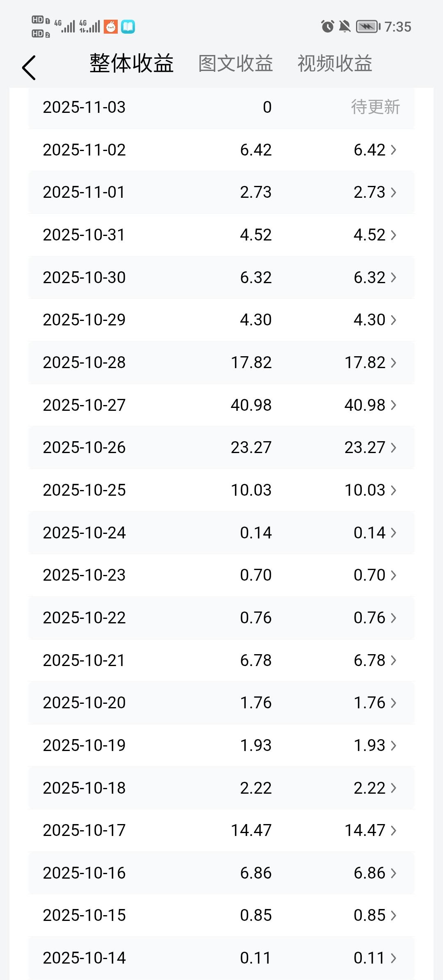The height and width of the screenshot is (980, 443).
Task: Tap the blue book notification icon
Action: pos(128,27)
